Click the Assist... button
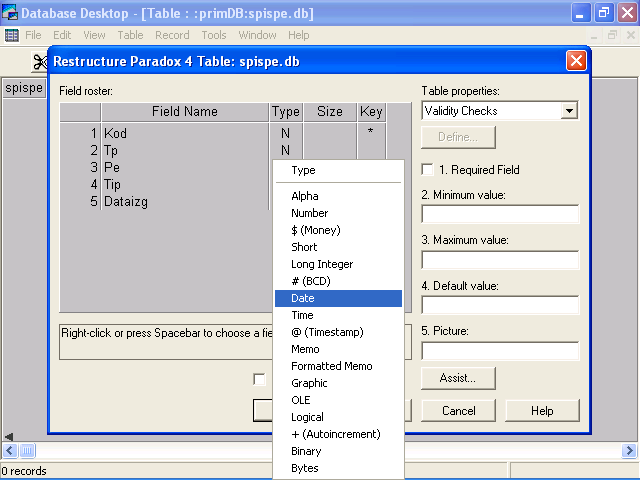The height and width of the screenshot is (480, 640). (x=458, y=378)
